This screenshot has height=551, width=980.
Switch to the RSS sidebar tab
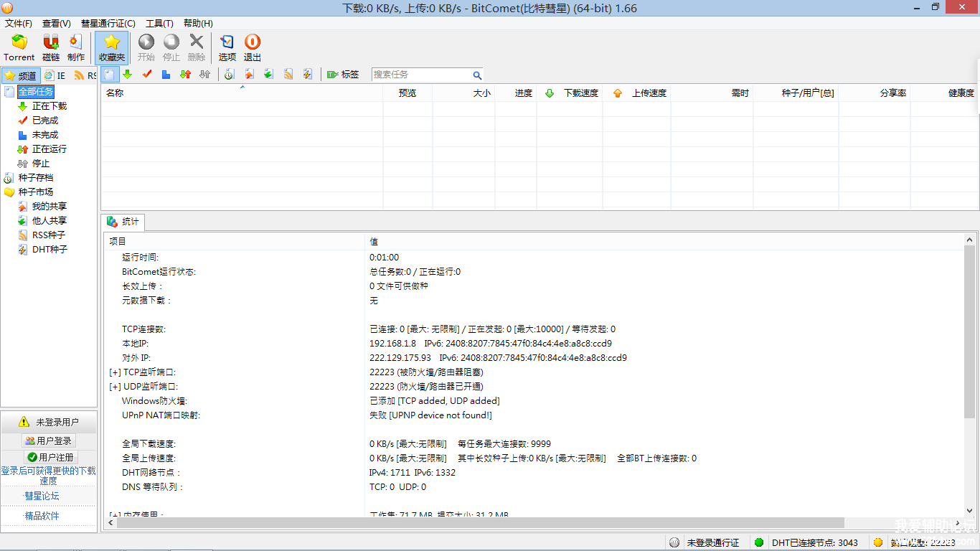85,75
